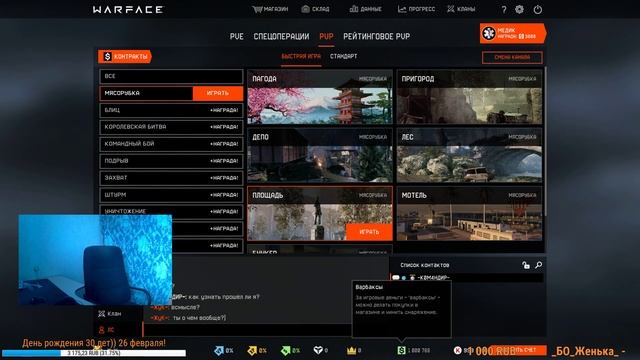Click the blue experience booster icon
Viewport: 640px width, 360px height.
tap(219, 351)
